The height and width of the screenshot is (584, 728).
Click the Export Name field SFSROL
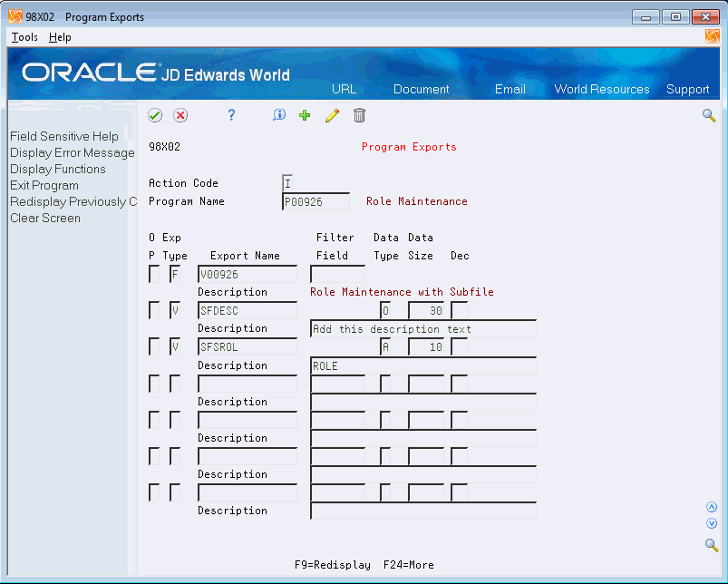[248, 346]
